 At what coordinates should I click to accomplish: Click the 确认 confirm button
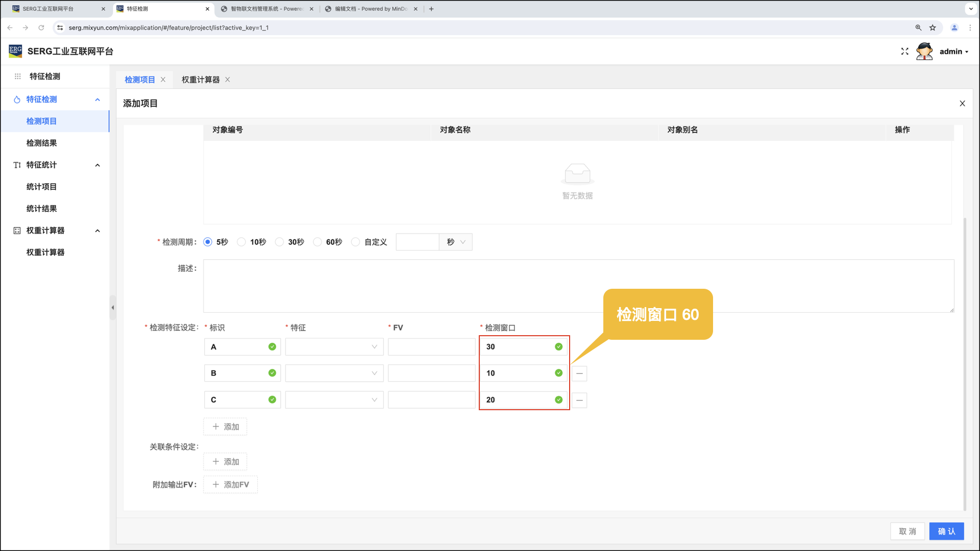[946, 531]
